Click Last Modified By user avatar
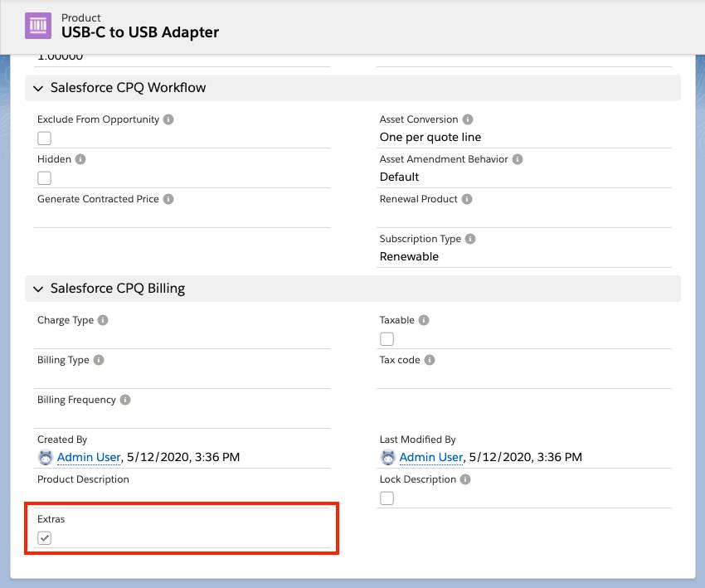The width and height of the screenshot is (705, 588). click(x=387, y=457)
